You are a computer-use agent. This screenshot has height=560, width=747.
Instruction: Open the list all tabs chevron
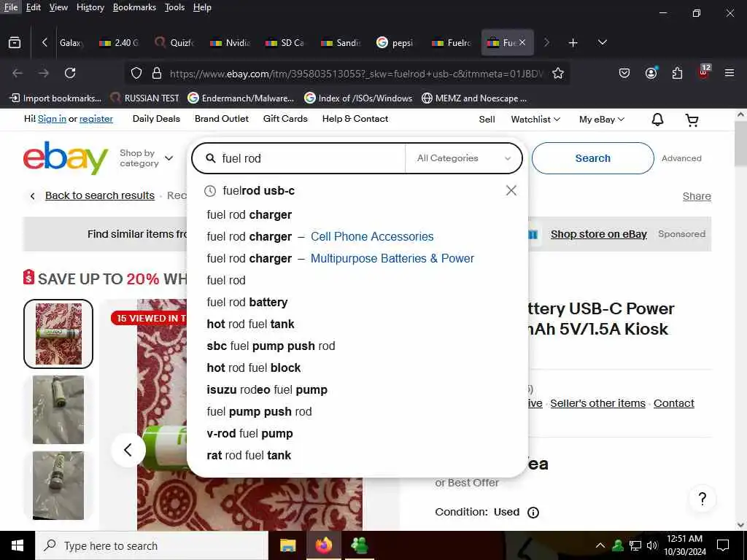coord(602,43)
